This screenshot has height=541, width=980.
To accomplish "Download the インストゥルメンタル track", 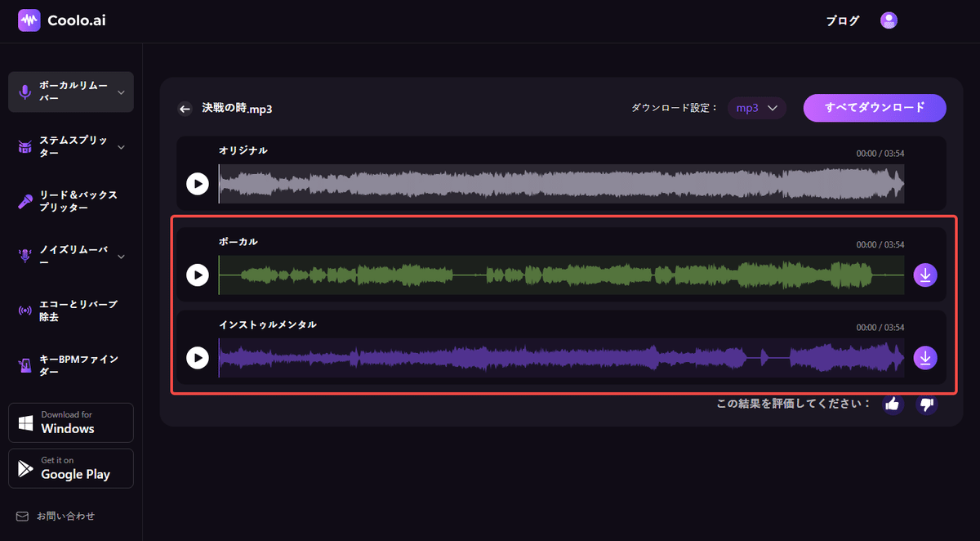I will pyautogui.click(x=925, y=358).
